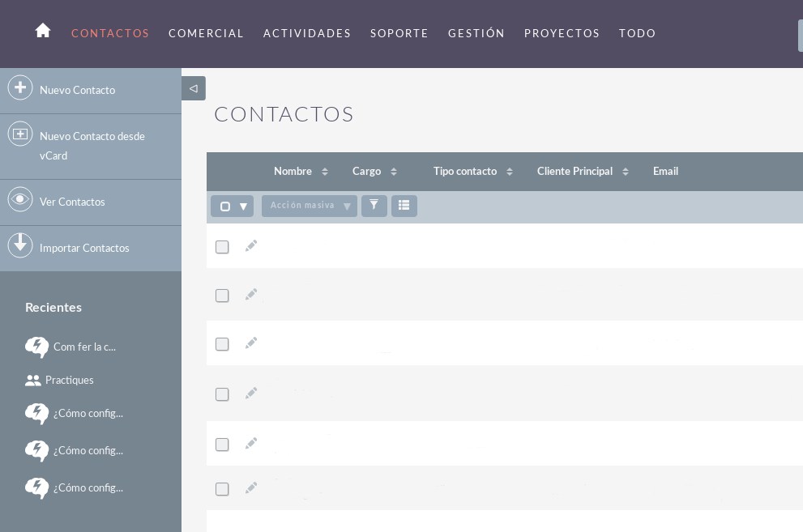This screenshot has width=803, height=532.
Task: Open the PROYECTOS menu
Action: 562,33
